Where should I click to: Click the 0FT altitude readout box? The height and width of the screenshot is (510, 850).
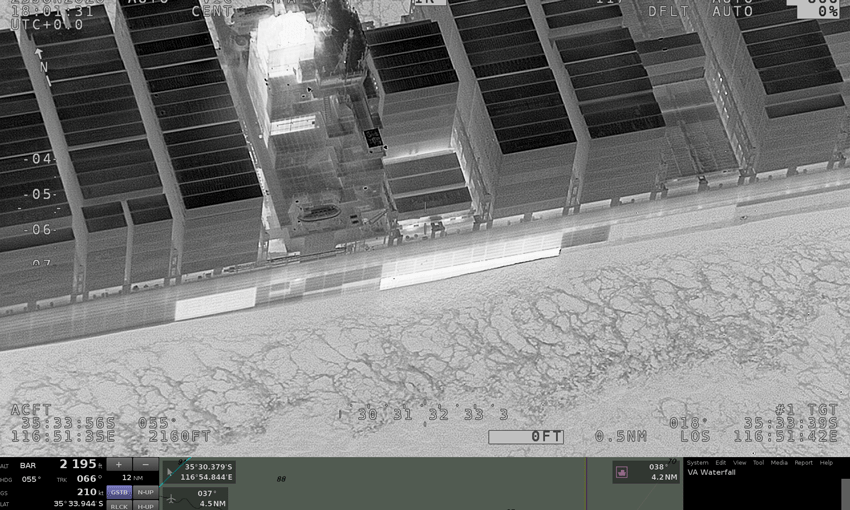(x=526, y=437)
